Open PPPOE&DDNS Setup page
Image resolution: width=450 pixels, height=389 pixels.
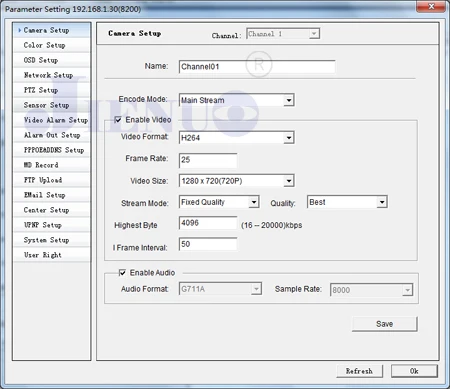coord(52,150)
